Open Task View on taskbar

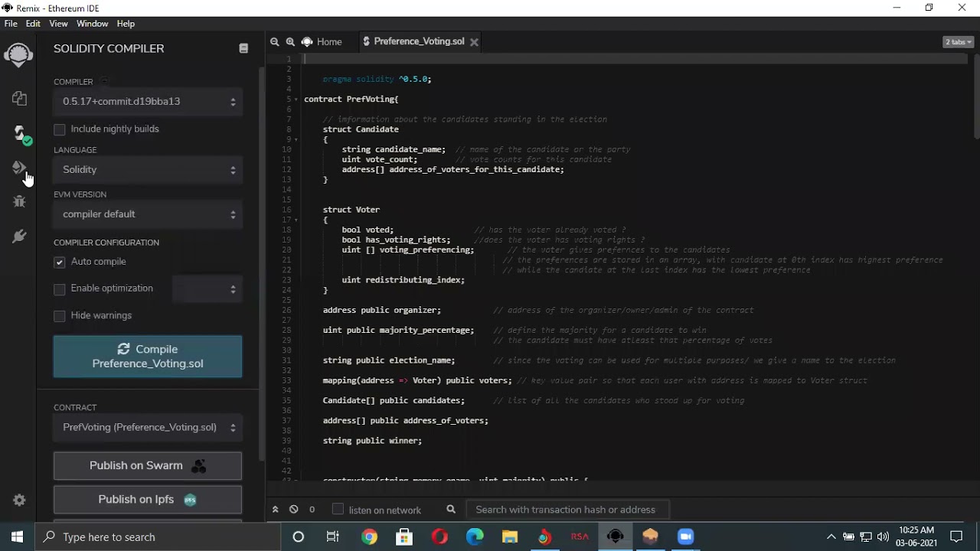[x=333, y=536]
